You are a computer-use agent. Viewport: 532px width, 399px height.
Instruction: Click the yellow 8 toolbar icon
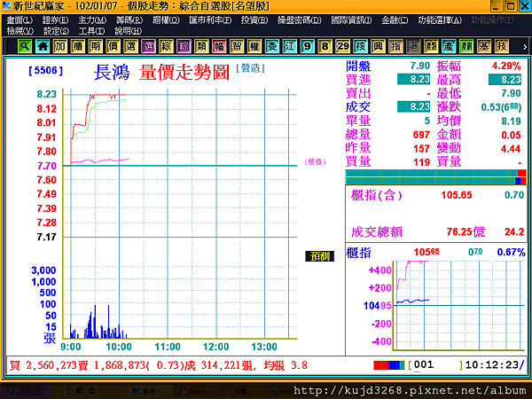tap(325, 46)
